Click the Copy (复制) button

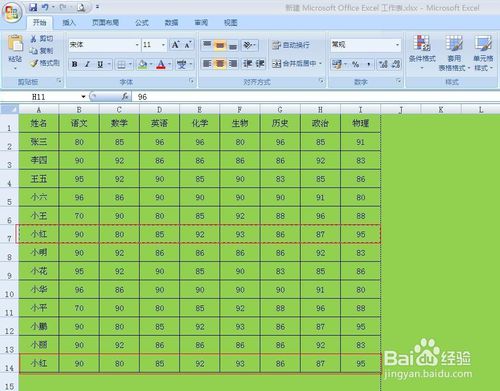pyautogui.click(x=41, y=51)
